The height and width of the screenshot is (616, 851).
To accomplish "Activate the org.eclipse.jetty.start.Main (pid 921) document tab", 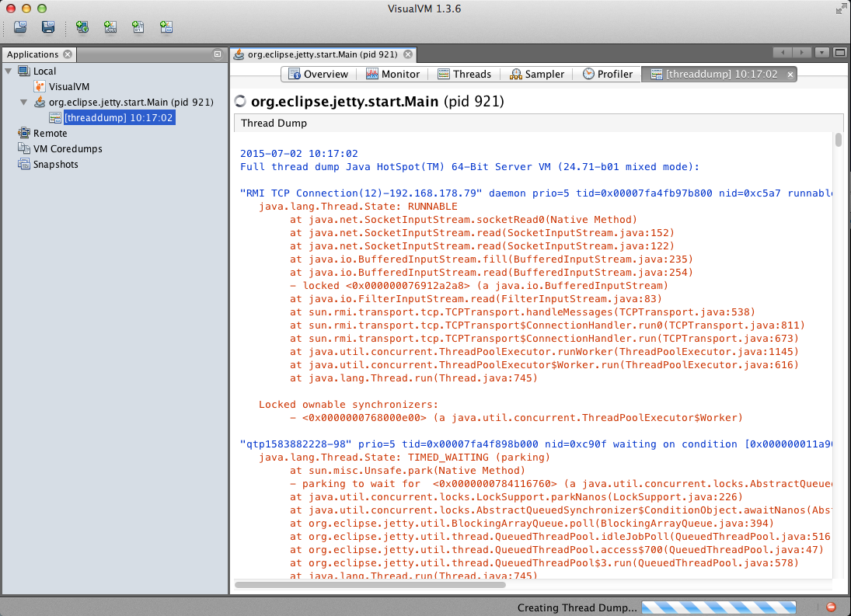I will pyautogui.click(x=323, y=54).
